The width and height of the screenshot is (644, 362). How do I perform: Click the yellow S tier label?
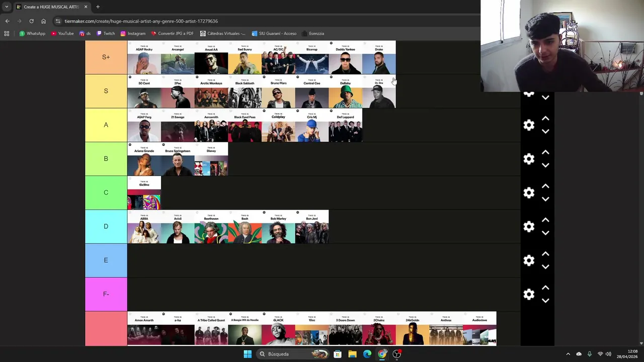click(x=106, y=91)
